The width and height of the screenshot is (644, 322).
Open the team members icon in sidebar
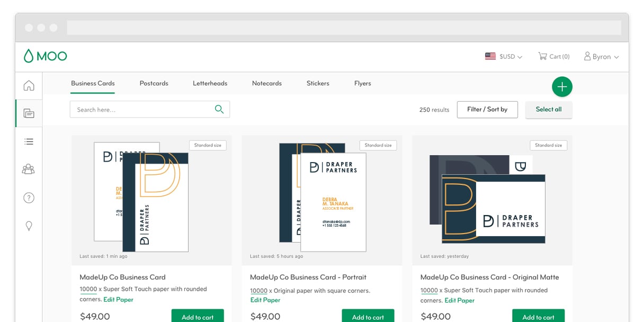[29, 169]
